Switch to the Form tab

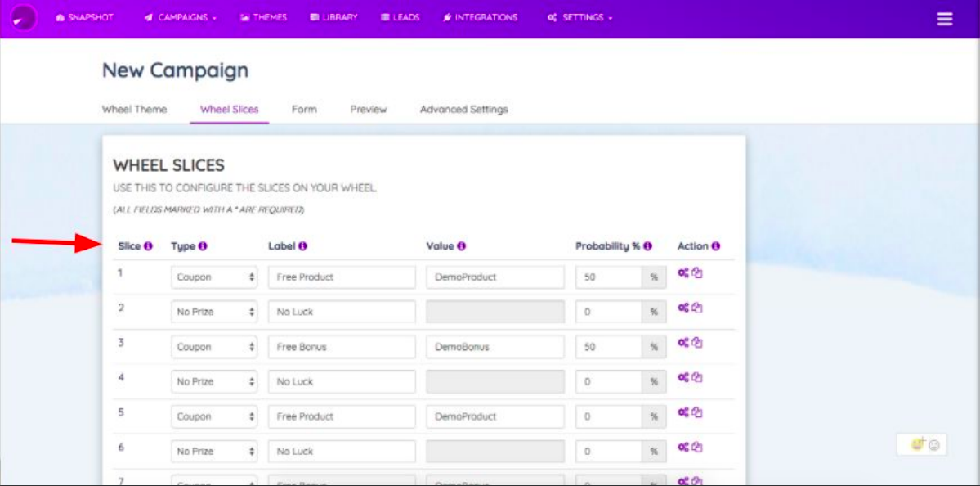point(304,110)
